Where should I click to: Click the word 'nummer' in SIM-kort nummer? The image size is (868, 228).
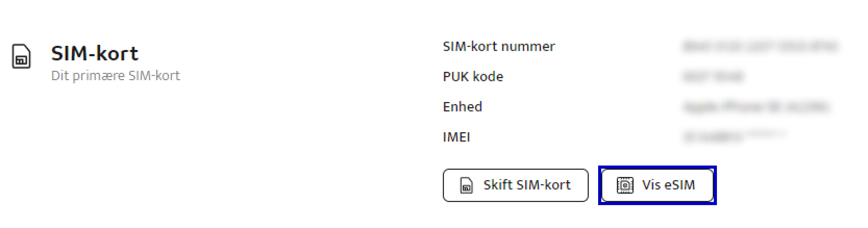coord(528,47)
